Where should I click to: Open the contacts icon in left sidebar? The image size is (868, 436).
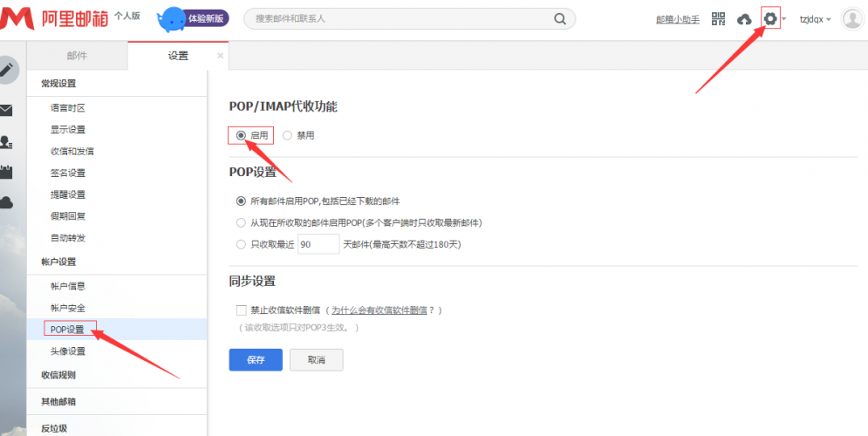pyautogui.click(x=6, y=141)
